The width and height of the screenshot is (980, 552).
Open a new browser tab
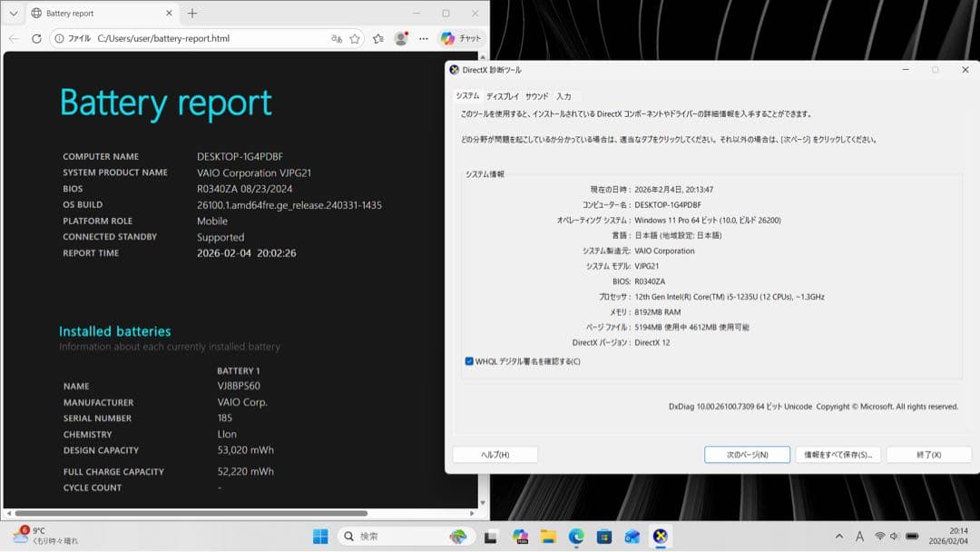[x=192, y=14]
